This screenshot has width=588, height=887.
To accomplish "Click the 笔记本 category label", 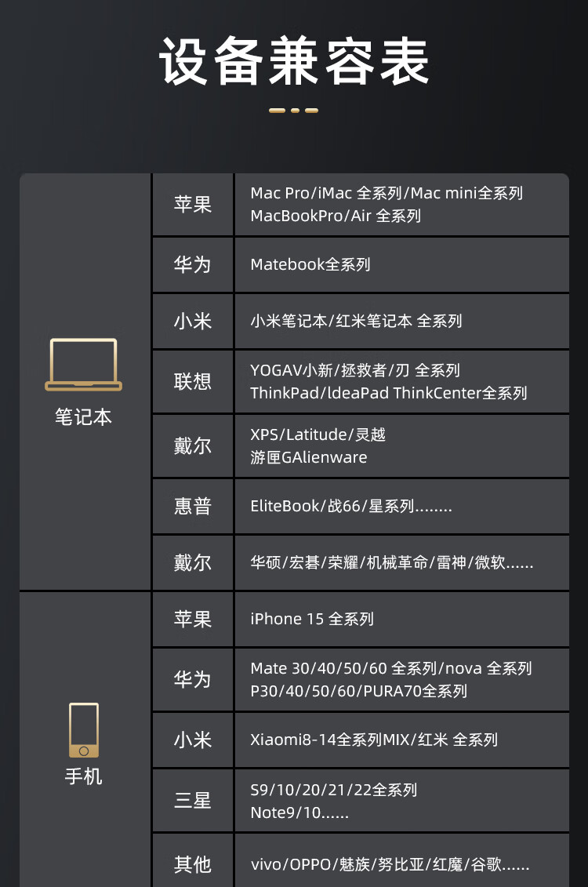I will 83,416.
